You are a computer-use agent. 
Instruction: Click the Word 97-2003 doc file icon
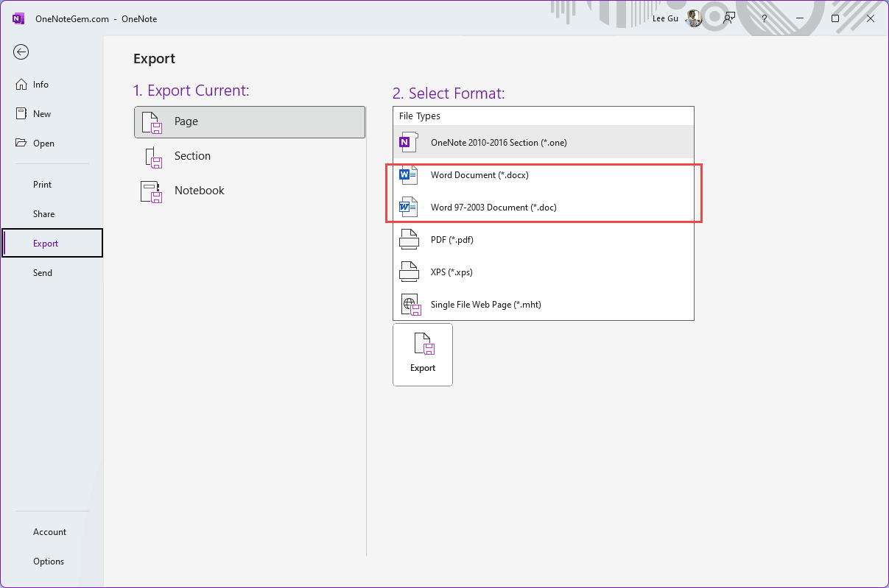407,208
